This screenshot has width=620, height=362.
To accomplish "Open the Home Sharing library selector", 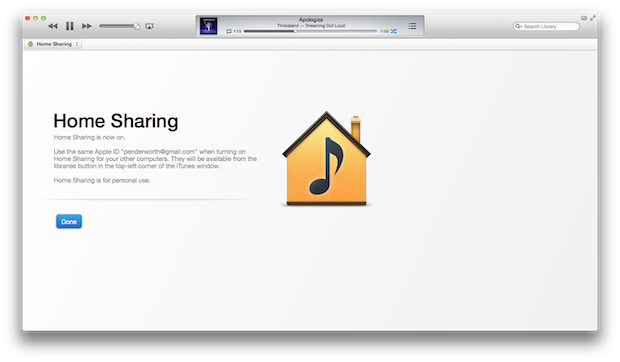I will pos(53,44).
